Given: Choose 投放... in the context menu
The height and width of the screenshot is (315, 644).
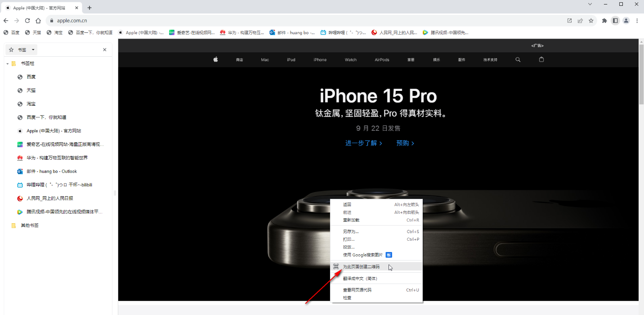Looking at the screenshot, I should (376, 247).
